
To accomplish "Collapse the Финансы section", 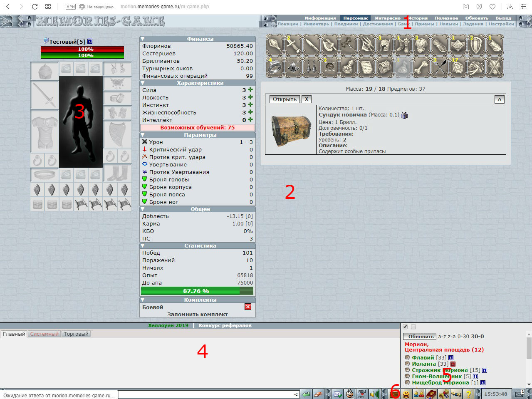I will 143,39.
